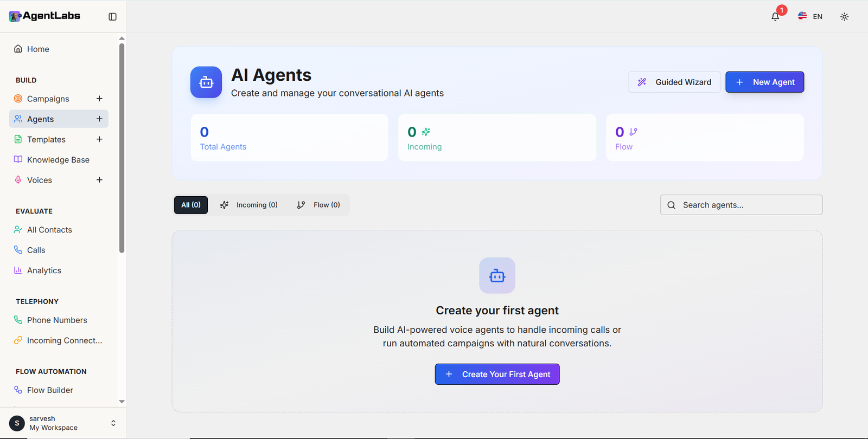Add new campaign with plus icon

(x=99, y=99)
